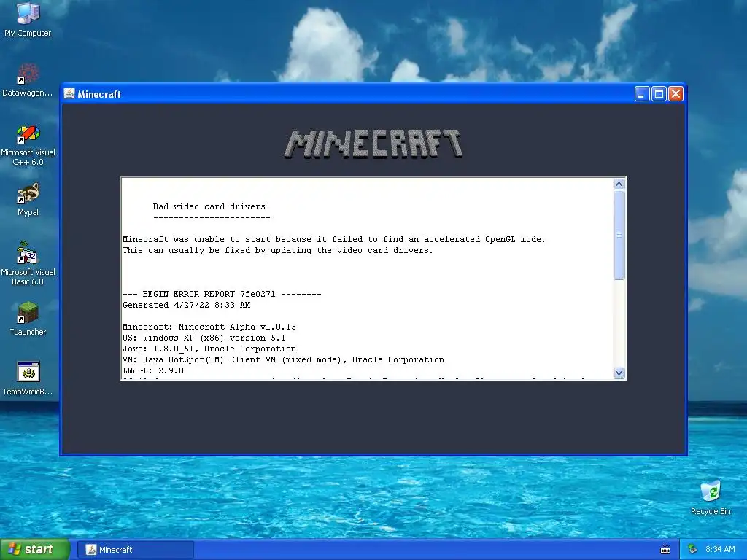Image resolution: width=747 pixels, height=560 pixels.
Task: Click the scroll up arrow in error report
Action: (x=619, y=184)
